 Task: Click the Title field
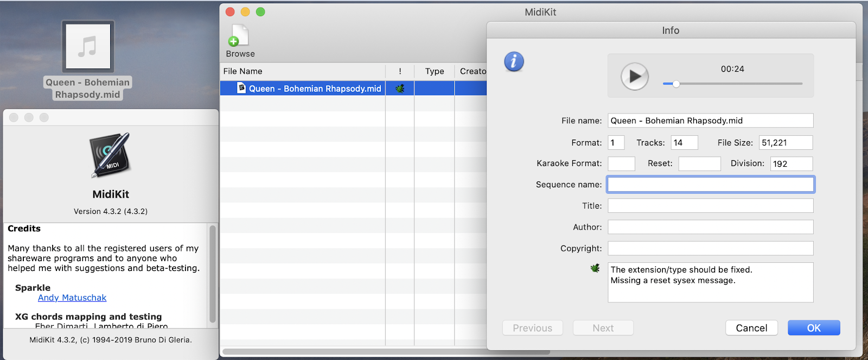point(711,206)
